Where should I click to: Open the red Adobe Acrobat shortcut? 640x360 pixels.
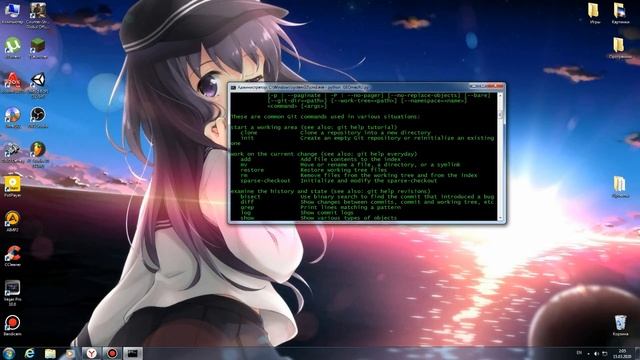click(12, 82)
